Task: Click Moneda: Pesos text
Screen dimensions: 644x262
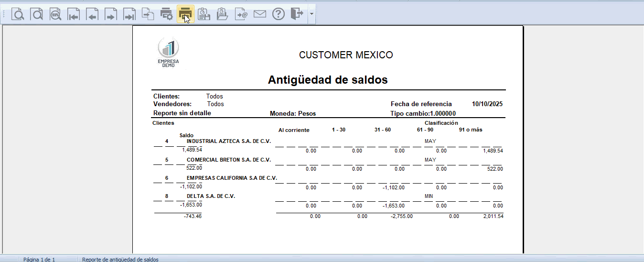Action: (293, 113)
